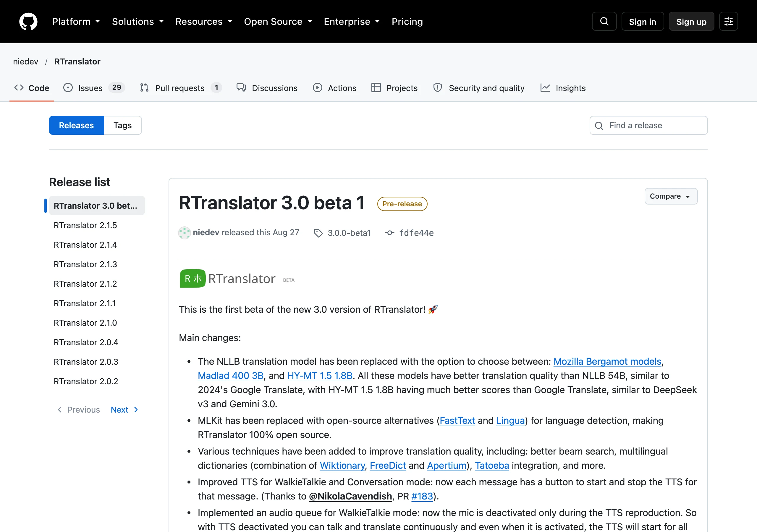The height and width of the screenshot is (532, 757).
Task: Open appearance settings sliders icon
Action: click(728, 21)
